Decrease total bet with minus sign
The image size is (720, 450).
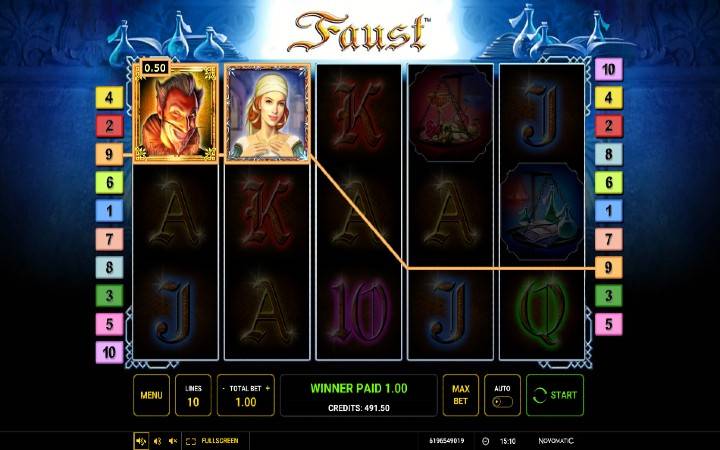tap(224, 388)
